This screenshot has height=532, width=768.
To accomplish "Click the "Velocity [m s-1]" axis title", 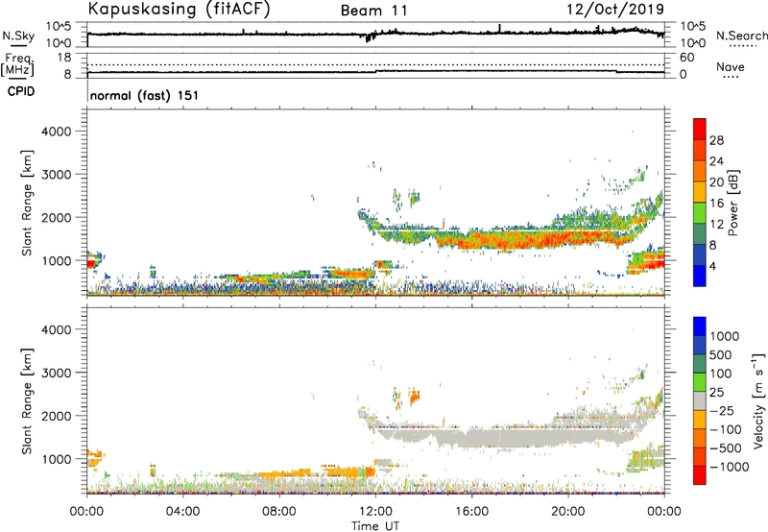I will point(758,400).
